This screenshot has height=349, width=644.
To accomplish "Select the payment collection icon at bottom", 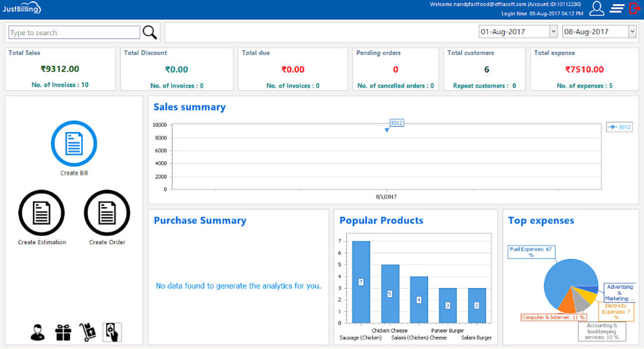I will (113, 332).
